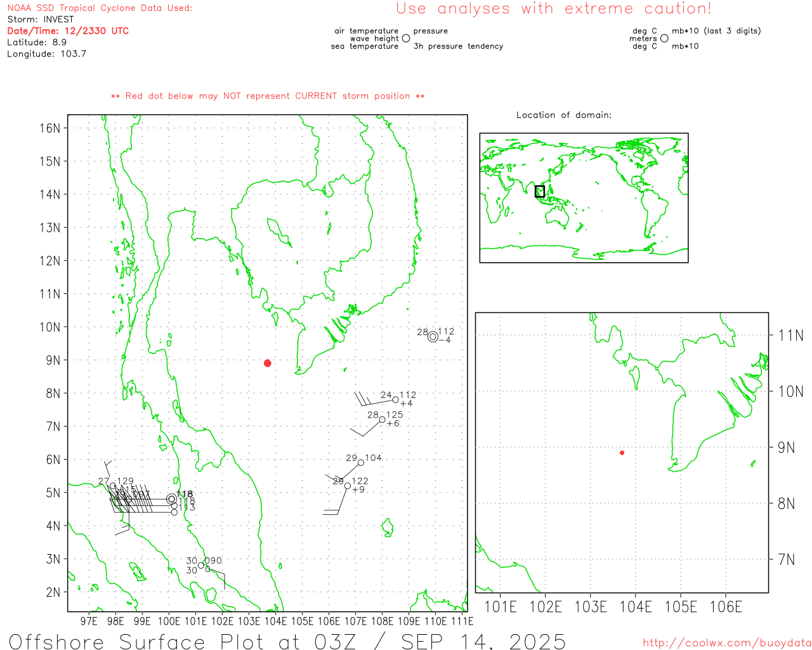Click the 101E label on the inset map
Viewport: 812px width, 650px height.
501,607
